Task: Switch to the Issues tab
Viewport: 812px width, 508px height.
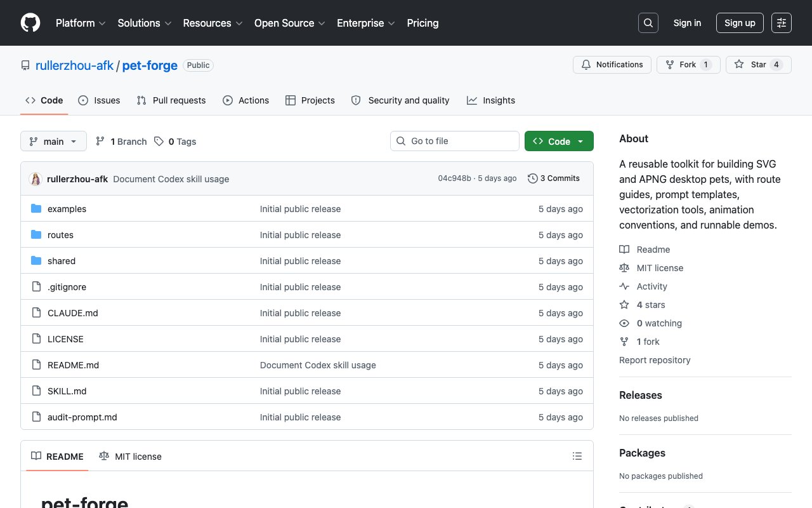Action: (x=99, y=100)
